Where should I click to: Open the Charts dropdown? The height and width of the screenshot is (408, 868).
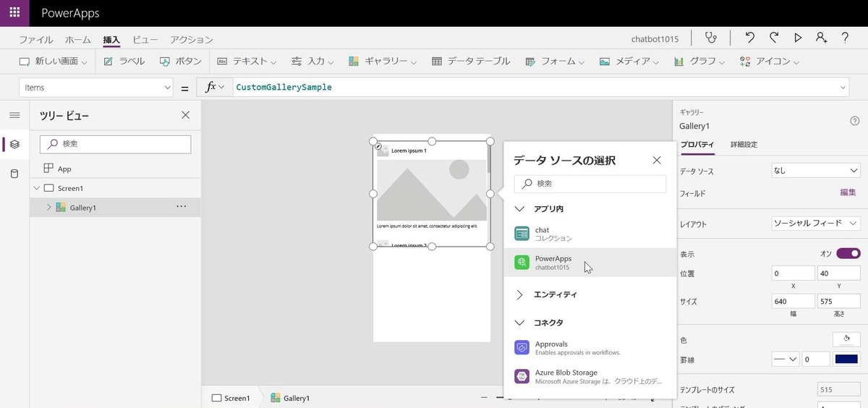(x=701, y=61)
